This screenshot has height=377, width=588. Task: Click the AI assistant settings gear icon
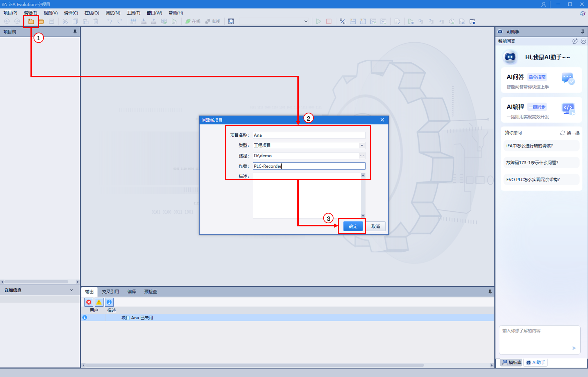coord(583,41)
